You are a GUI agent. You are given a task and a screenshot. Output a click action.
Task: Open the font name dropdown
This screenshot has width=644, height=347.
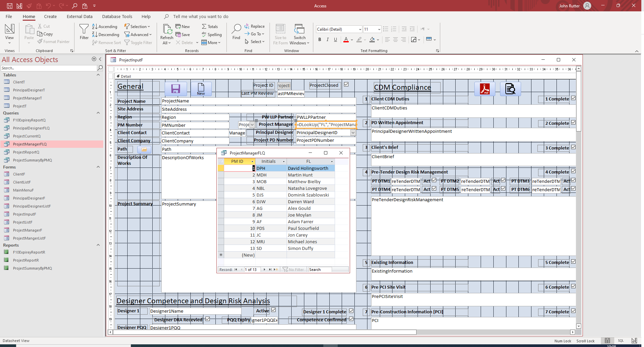pyautogui.click(x=360, y=29)
